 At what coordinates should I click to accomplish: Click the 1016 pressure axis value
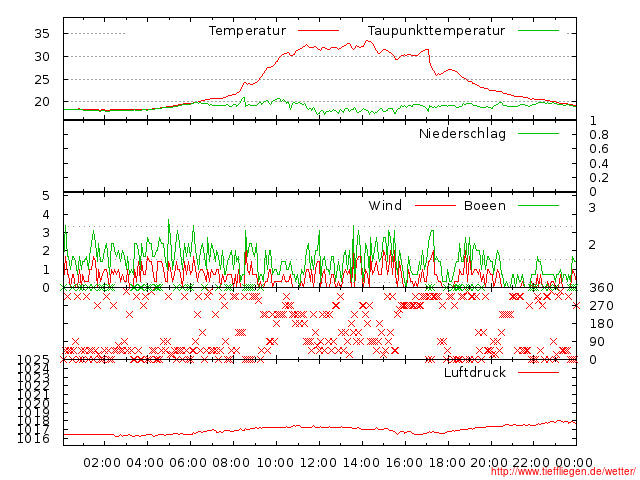click(x=33, y=439)
